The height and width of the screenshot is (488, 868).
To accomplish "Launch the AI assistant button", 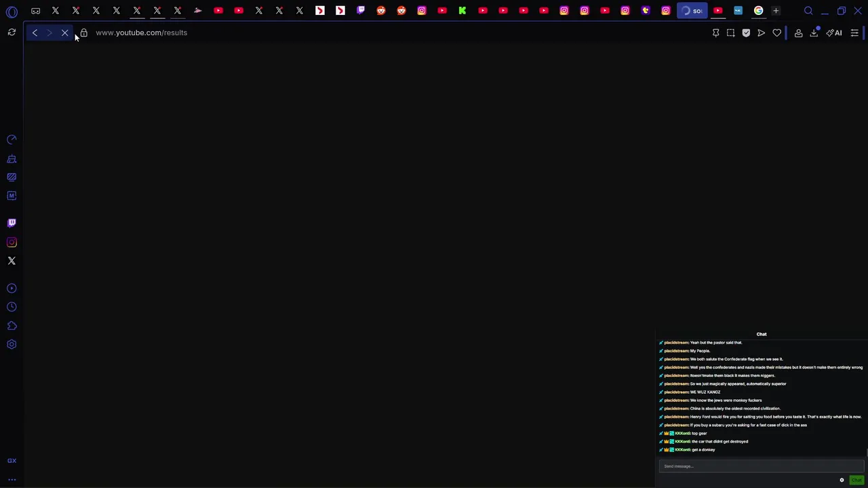I will click(x=834, y=33).
